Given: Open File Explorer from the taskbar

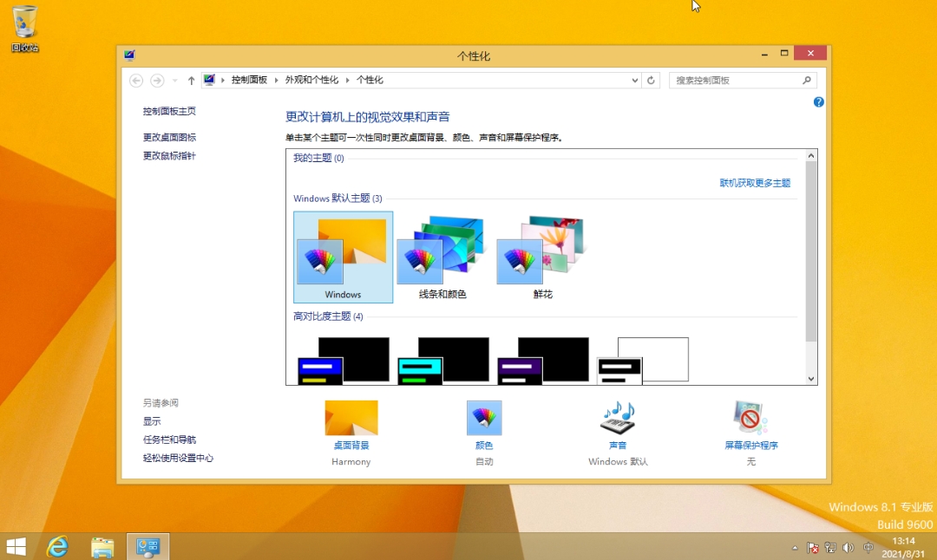Looking at the screenshot, I should 103,546.
